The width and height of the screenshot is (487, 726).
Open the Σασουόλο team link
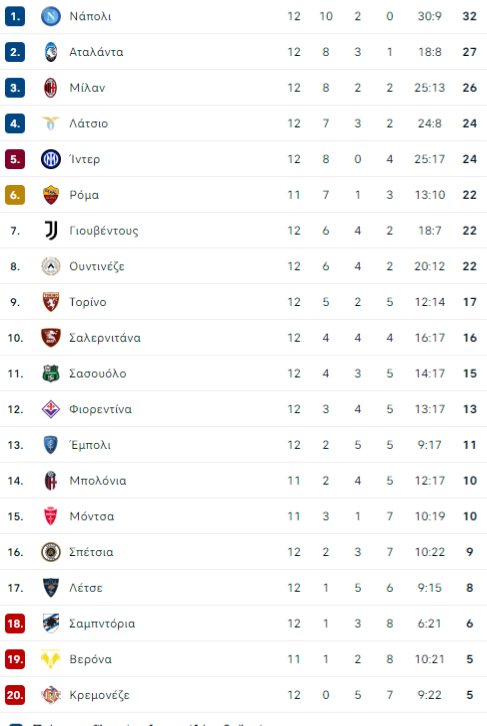pos(97,373)
